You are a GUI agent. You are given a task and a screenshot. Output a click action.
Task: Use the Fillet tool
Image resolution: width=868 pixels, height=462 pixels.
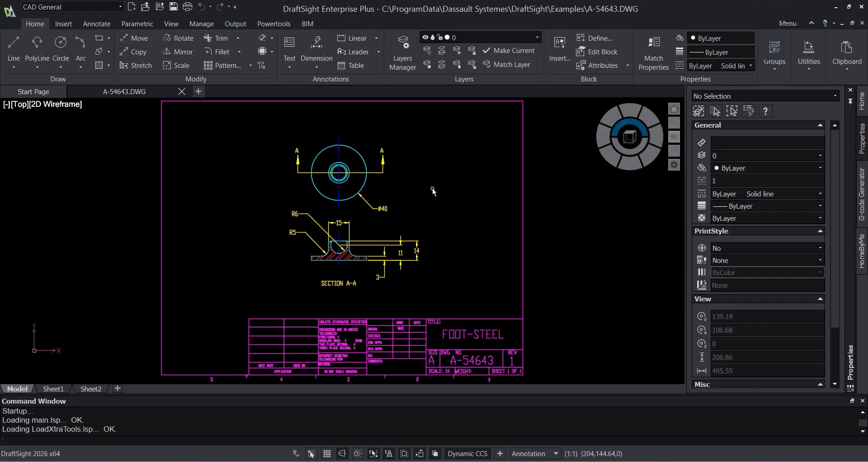coord(217,52)
